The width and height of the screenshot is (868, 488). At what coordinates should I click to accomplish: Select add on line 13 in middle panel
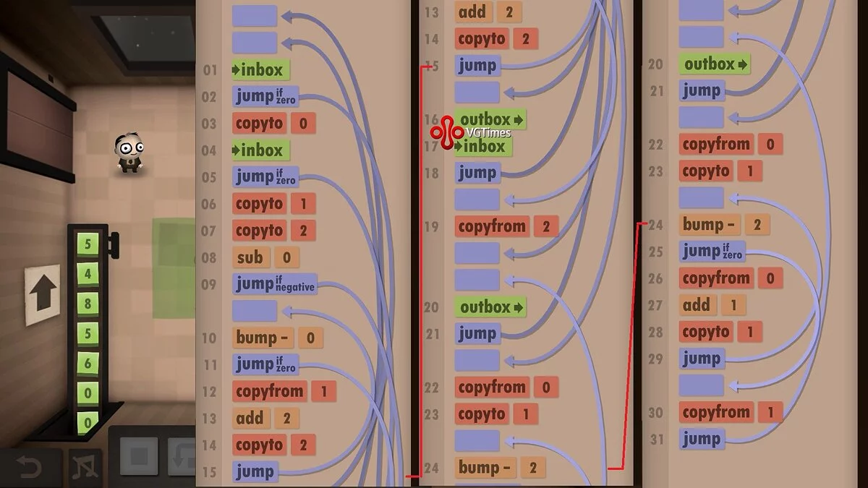[x=474, y=12]
